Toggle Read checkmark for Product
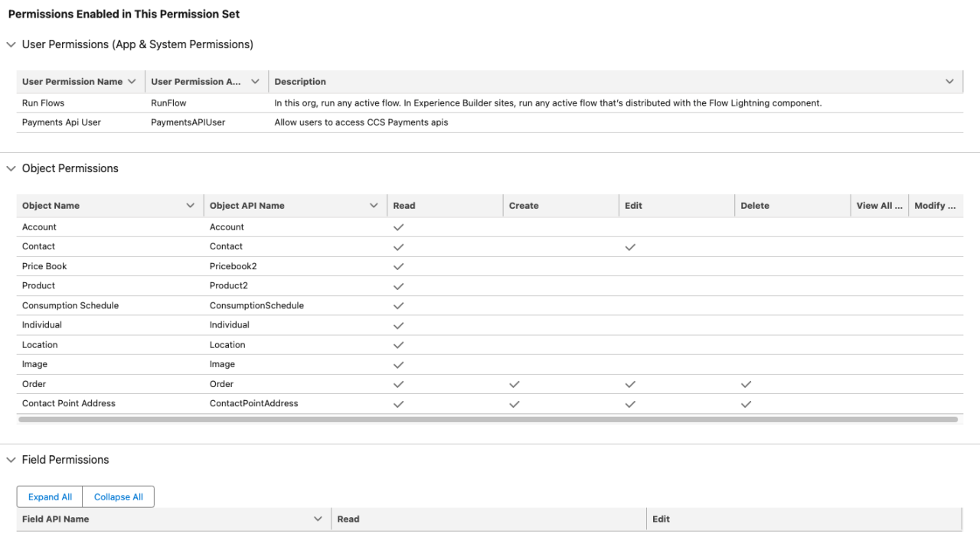The image size is (980, 560). [398, 286]
